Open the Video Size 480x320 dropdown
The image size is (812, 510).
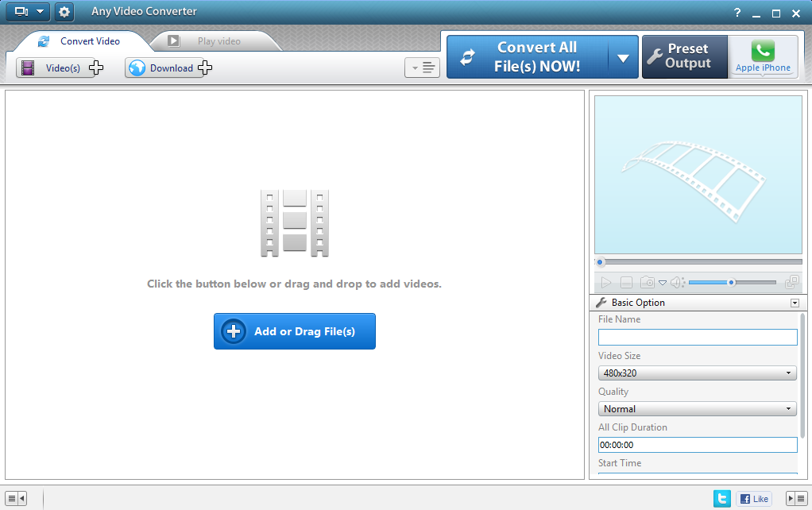pyautogui.click(x=697, y=373)
